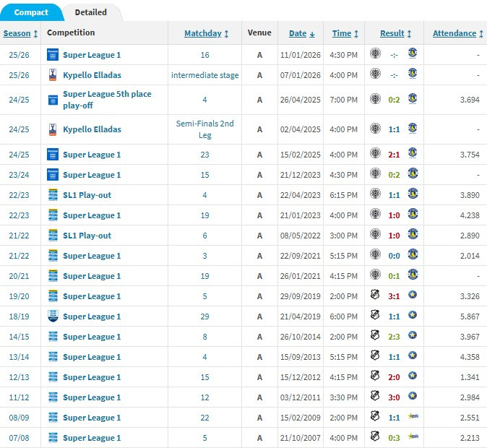Sort by the Matchday column header

click(x=207, y=33)
